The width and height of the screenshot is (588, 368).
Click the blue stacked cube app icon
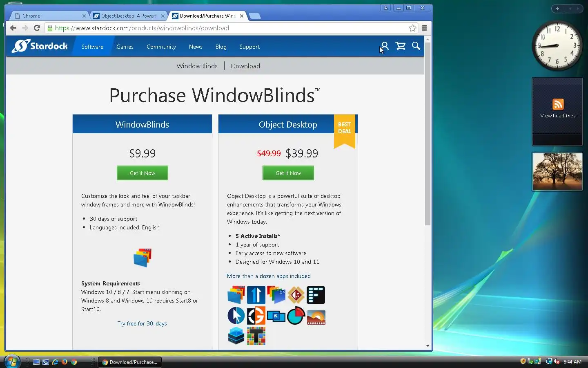pyautogui.click(x=236, y=336)
